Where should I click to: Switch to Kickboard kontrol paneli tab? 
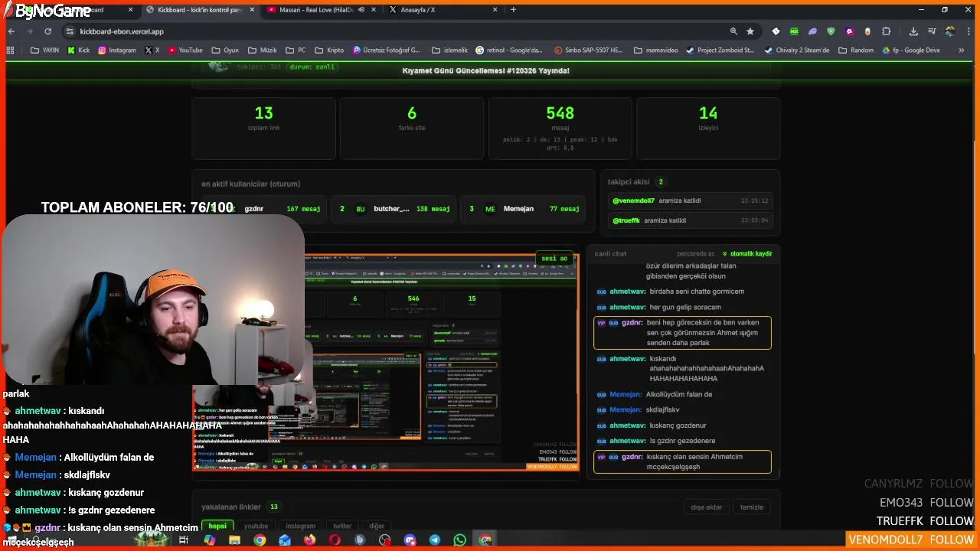pos(201,10)
